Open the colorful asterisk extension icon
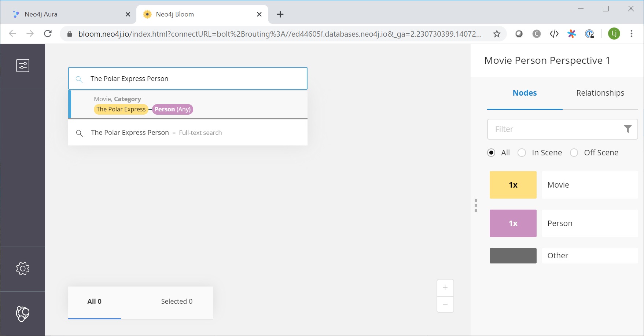The height and width of the screenshot is (336, 644). coord(572,34)
